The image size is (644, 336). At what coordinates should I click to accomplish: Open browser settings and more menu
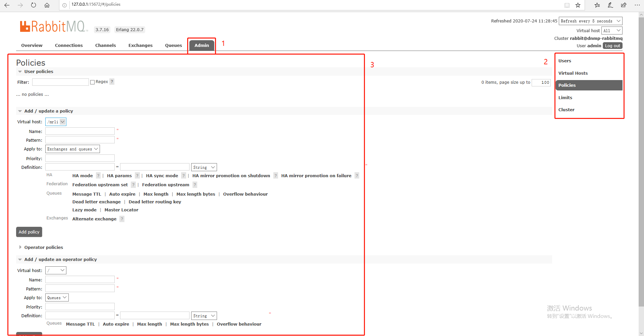coord(637,5)
